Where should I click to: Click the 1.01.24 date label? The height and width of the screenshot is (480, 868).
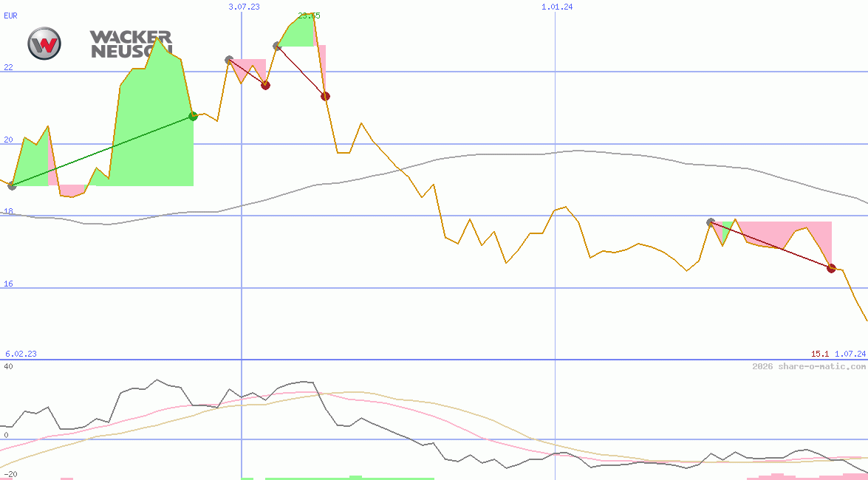coord(557,7)
